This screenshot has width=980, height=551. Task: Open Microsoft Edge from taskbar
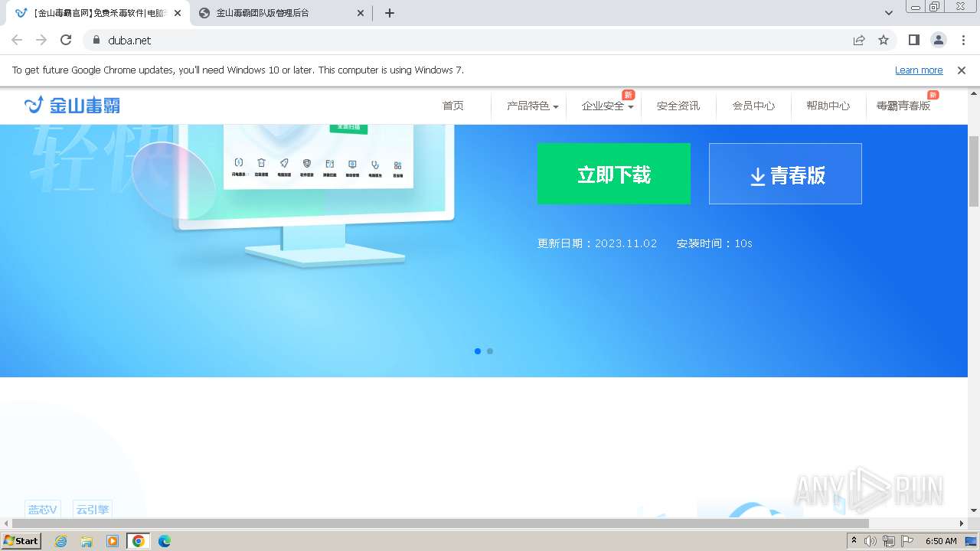coord(165,541)
